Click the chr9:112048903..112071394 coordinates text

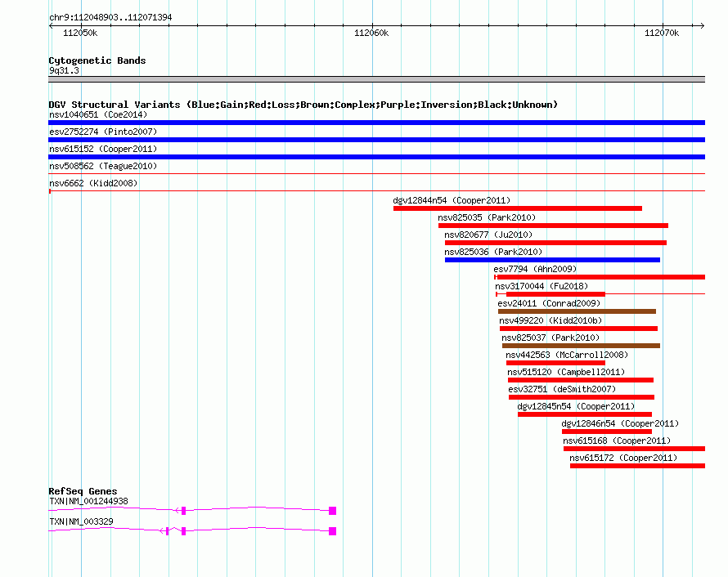coord(110,17)
